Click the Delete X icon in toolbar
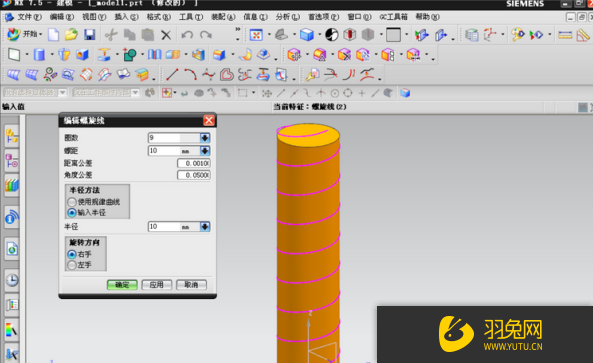The height and width of the screenshot is (363, 593). click(166, 35)
